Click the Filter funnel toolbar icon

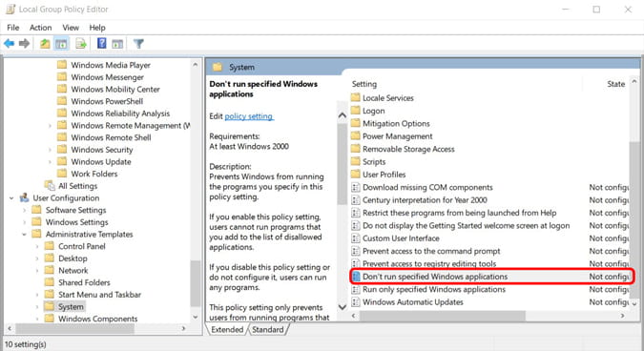click(x=139, y=43)
